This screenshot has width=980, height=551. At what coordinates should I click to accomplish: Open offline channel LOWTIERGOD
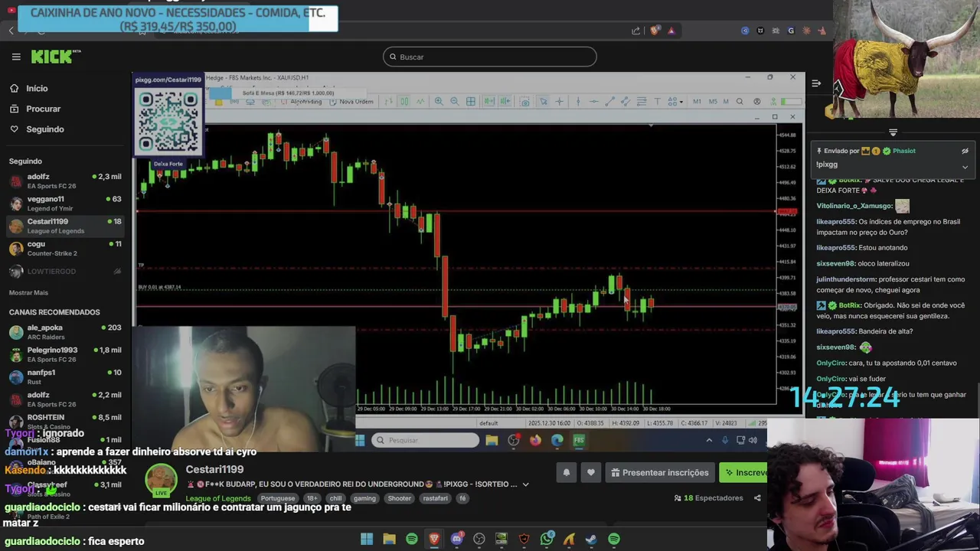pos(65,271)
